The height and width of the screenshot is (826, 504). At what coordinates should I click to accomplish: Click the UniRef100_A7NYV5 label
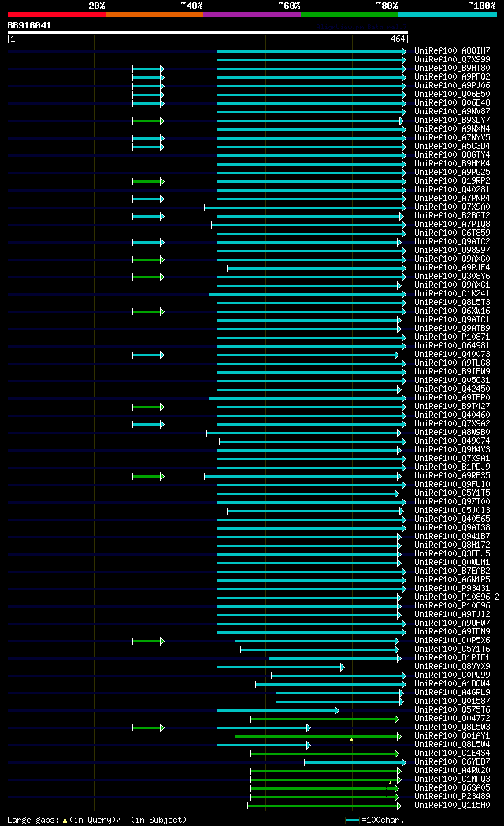452,137
